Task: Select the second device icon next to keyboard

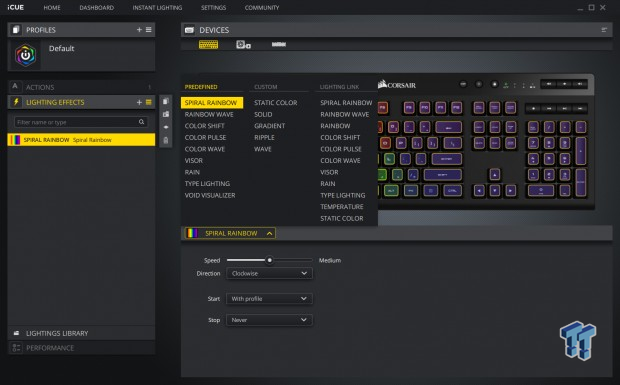Action: [243, 45]
